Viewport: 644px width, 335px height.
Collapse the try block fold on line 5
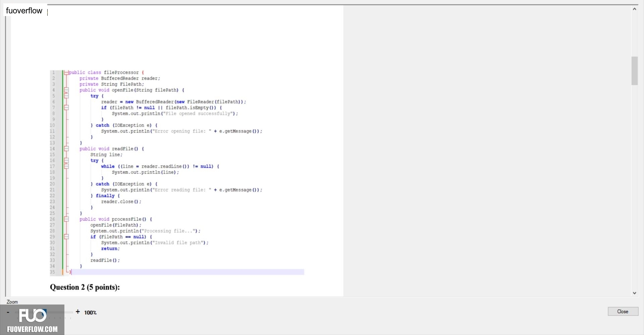point(66,96)
